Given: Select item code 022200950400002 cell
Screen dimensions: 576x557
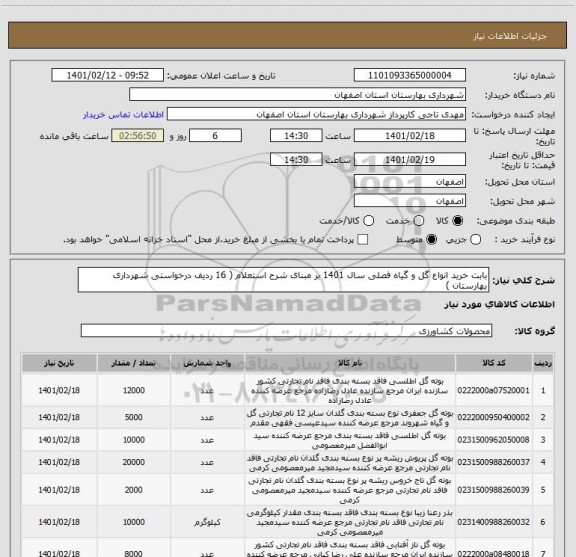Looking at the screenshot, I should point(493,417).
